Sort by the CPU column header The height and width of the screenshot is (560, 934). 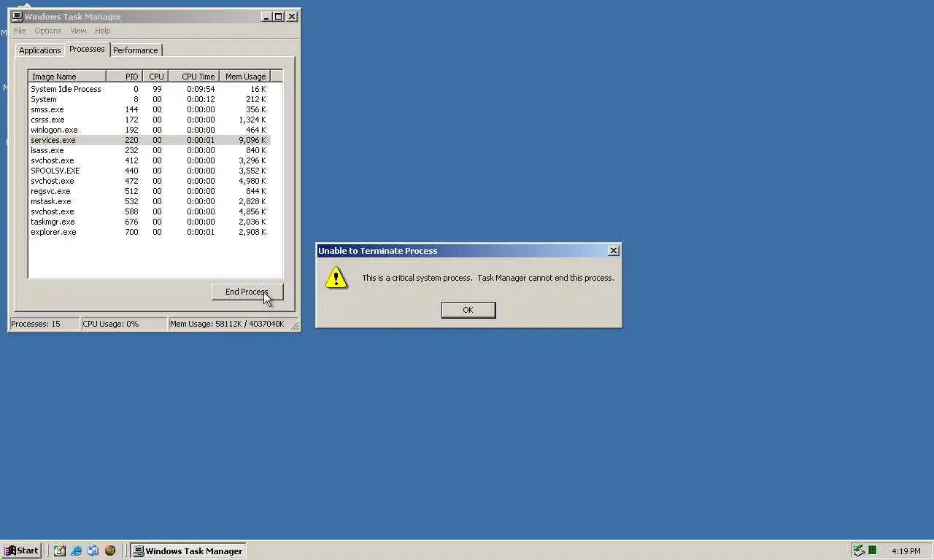(155, 77)
